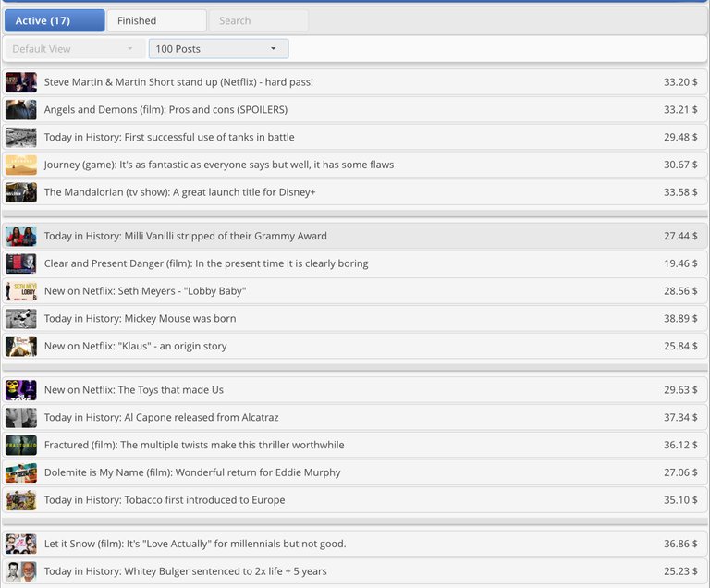Click the 27.06 $ payout value

tap(680, 472)
